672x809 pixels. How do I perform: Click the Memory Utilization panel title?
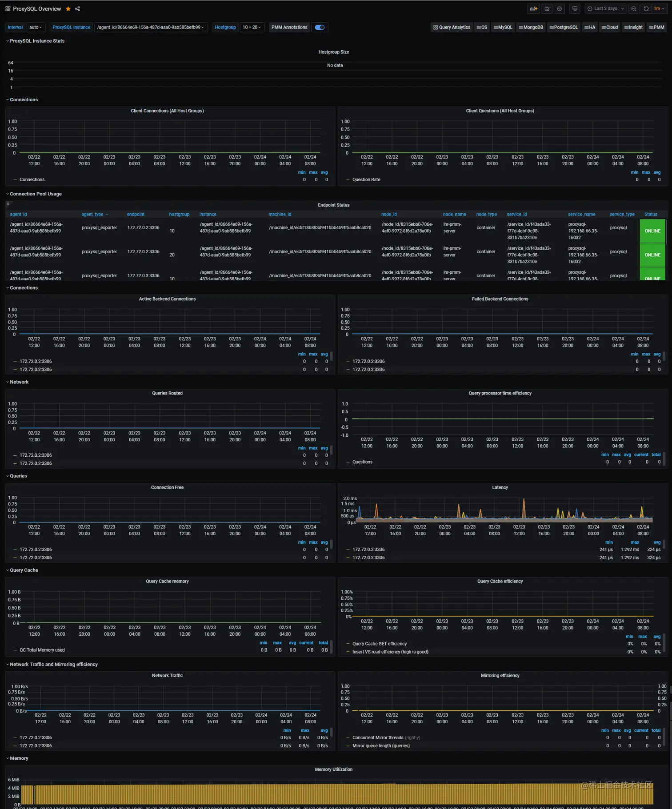click(334, 769)
